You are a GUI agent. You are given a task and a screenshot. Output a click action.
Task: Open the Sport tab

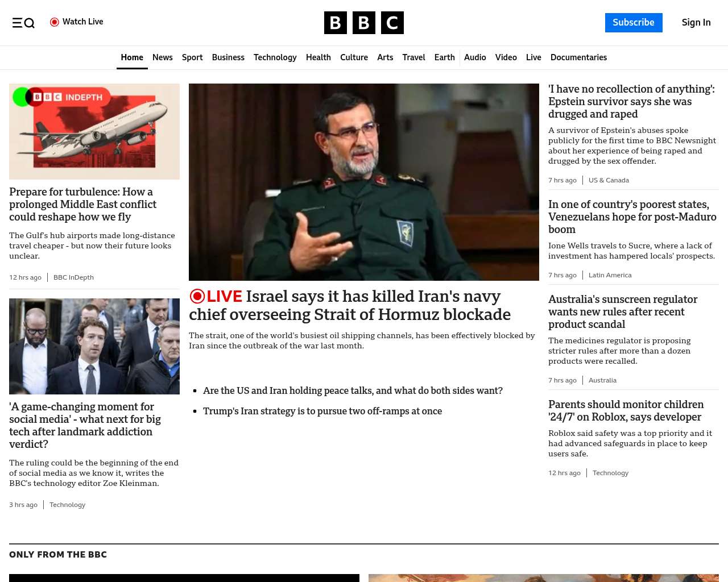(192, 57)
